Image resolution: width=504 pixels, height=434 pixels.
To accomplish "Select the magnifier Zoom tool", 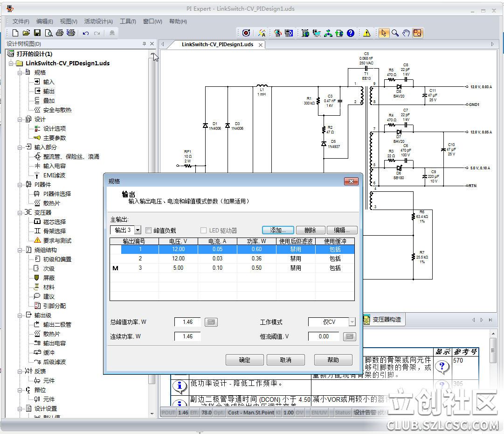I will click(395, 33).
